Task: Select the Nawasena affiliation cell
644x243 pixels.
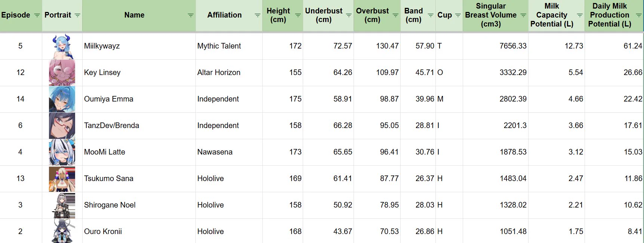Action: tap(229, 152)
